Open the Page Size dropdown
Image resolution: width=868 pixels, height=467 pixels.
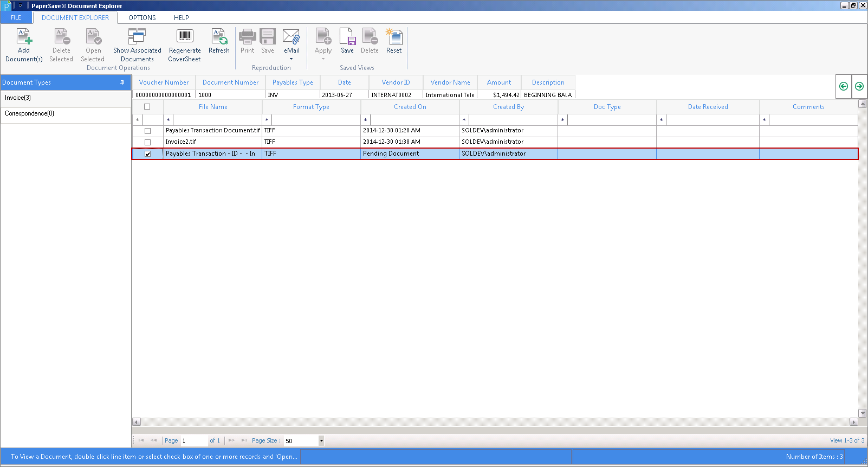[x=321, y=440]
